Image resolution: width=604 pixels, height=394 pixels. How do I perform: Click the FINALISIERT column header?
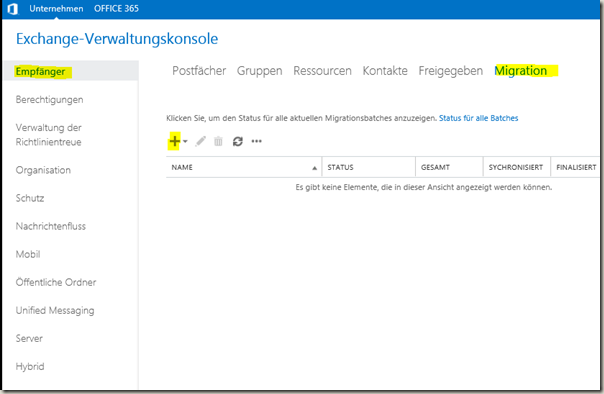(x=576, y=168)
